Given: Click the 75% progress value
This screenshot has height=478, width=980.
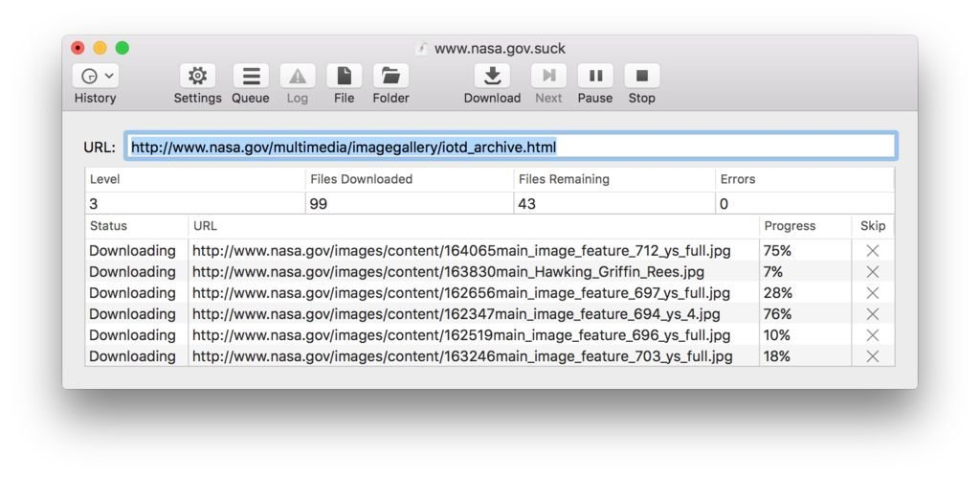Looking at the screenshot, I should point(777,251).
